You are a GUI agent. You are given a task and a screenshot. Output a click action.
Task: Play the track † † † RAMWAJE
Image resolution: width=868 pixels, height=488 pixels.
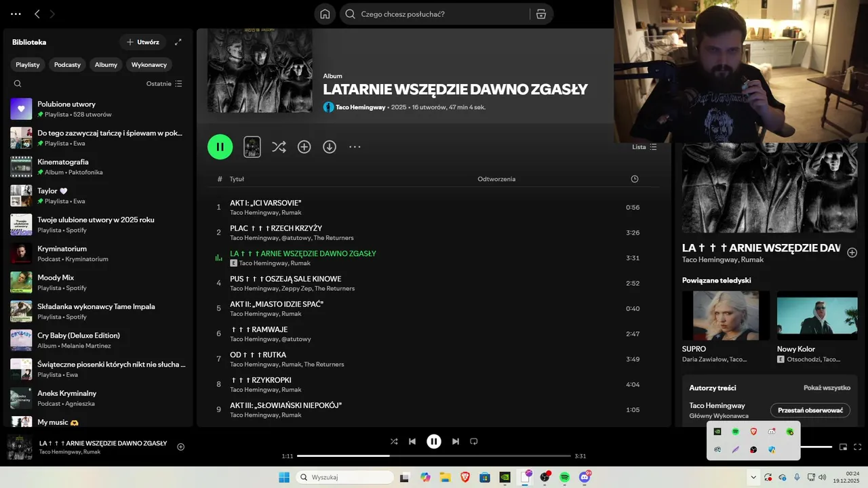pos(433,333)
